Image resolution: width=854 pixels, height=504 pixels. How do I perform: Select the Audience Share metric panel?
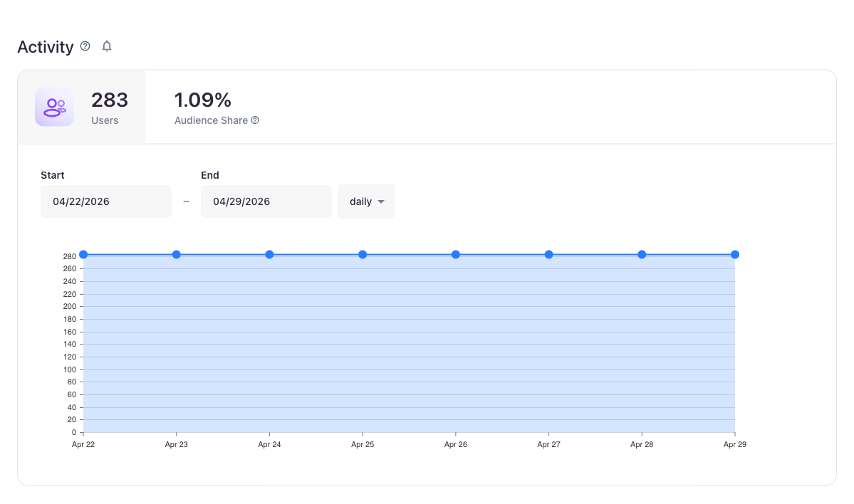coord(217,107)
